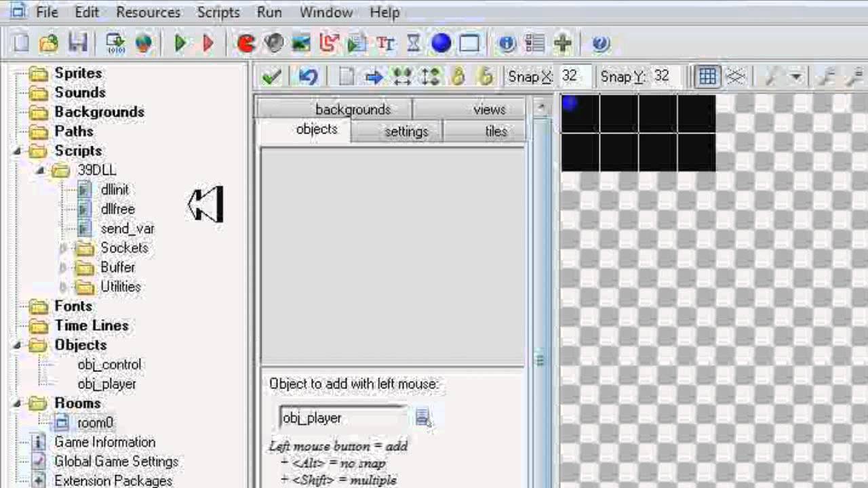Collapse the Objects folder
The width and height of the screenshot is (868, 488).
pos(17,345)
